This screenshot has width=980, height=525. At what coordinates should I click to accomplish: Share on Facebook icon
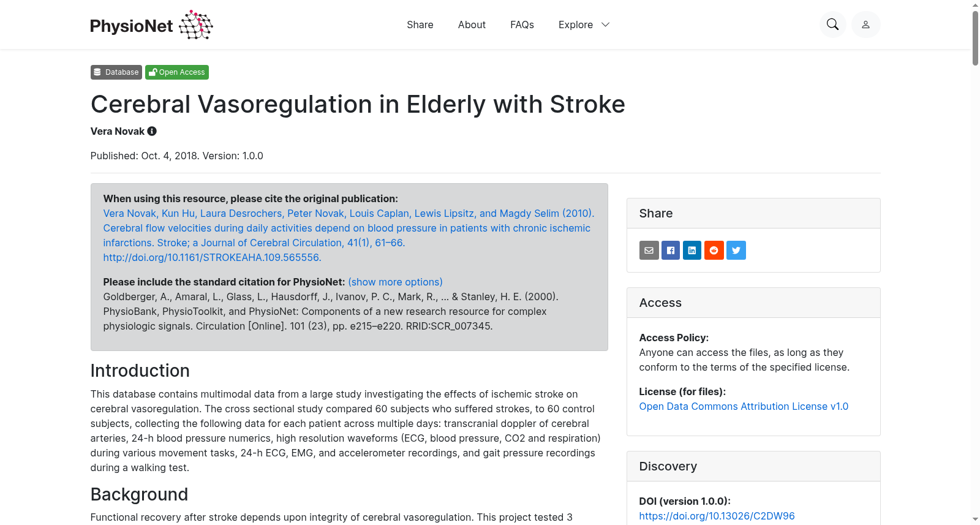(671, 250)
